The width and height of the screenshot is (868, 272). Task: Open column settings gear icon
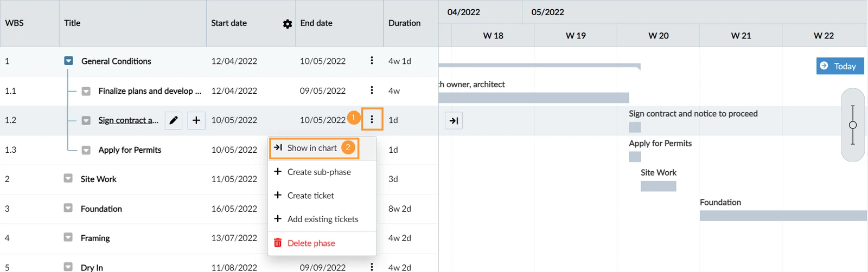point(288,24)
